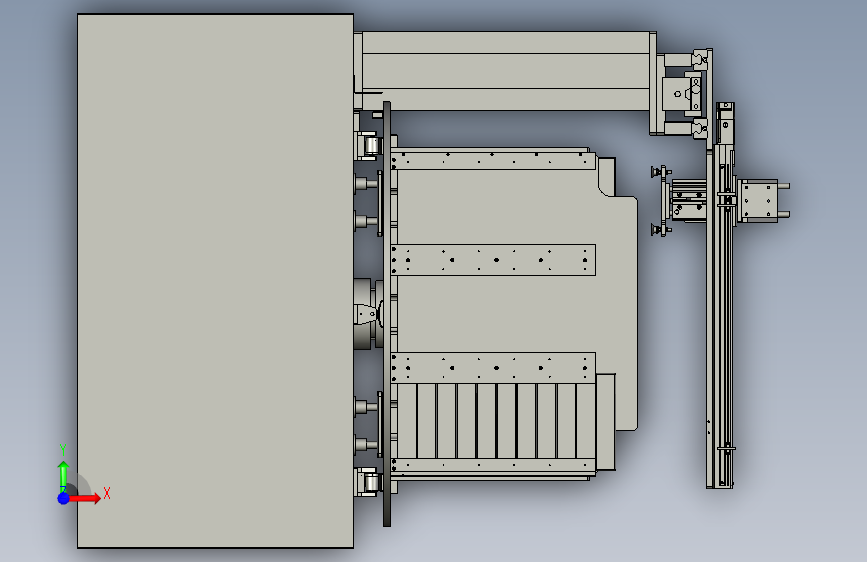
Task: Click the red X axis arrow of the triad
Action: pos(85,498)
